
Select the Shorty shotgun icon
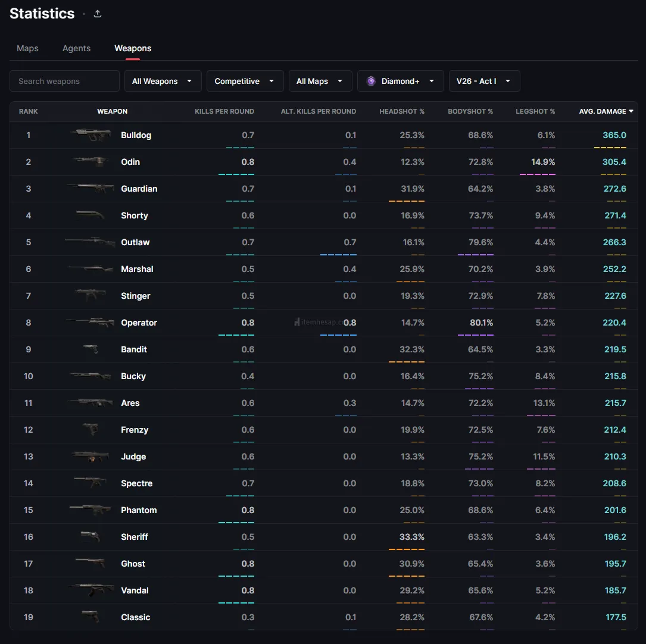click(x=90, y=215)
